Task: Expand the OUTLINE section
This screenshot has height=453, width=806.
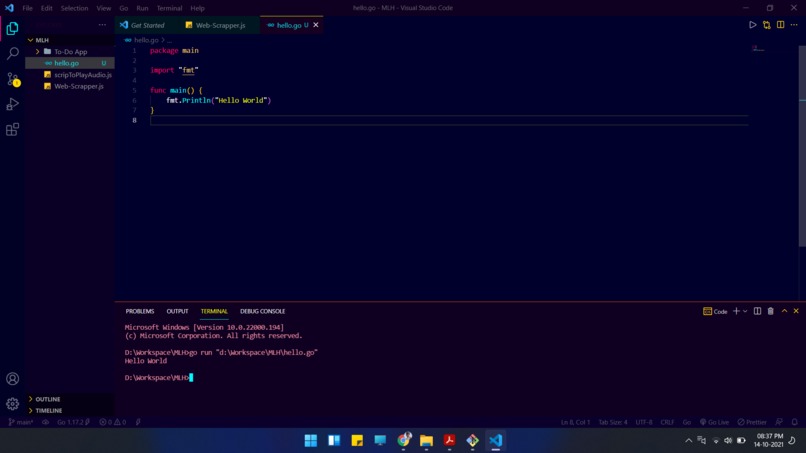Action: point(70,399)
